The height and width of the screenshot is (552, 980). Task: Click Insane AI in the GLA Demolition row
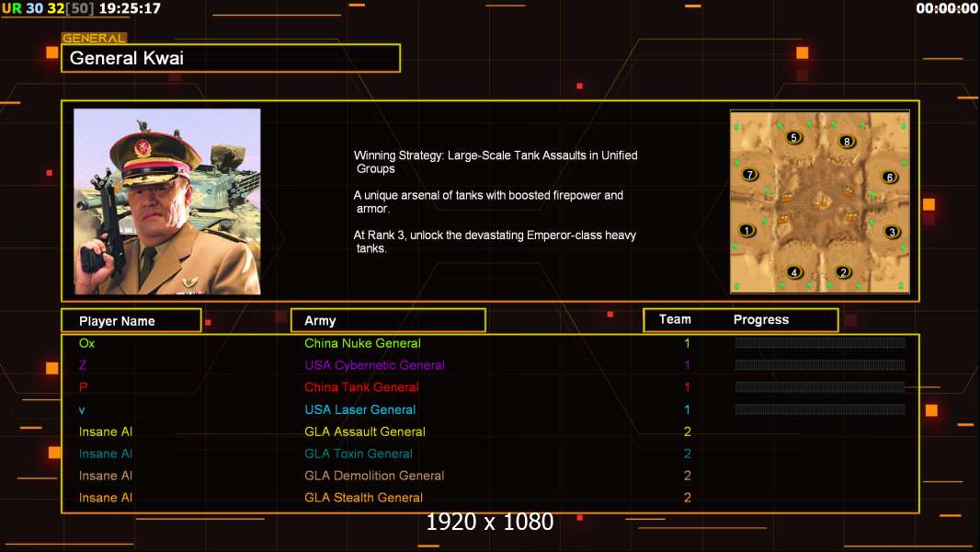(106, 476)
